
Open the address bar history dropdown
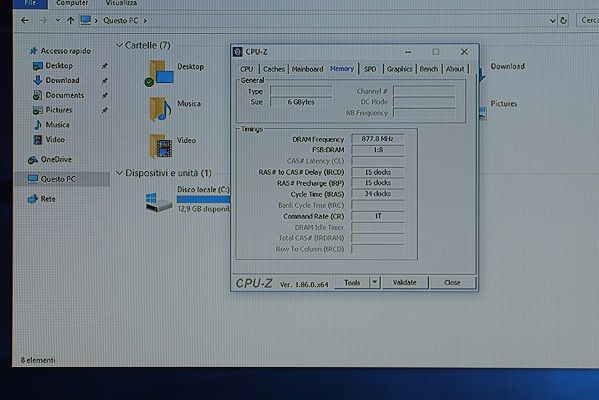[552, 21]
